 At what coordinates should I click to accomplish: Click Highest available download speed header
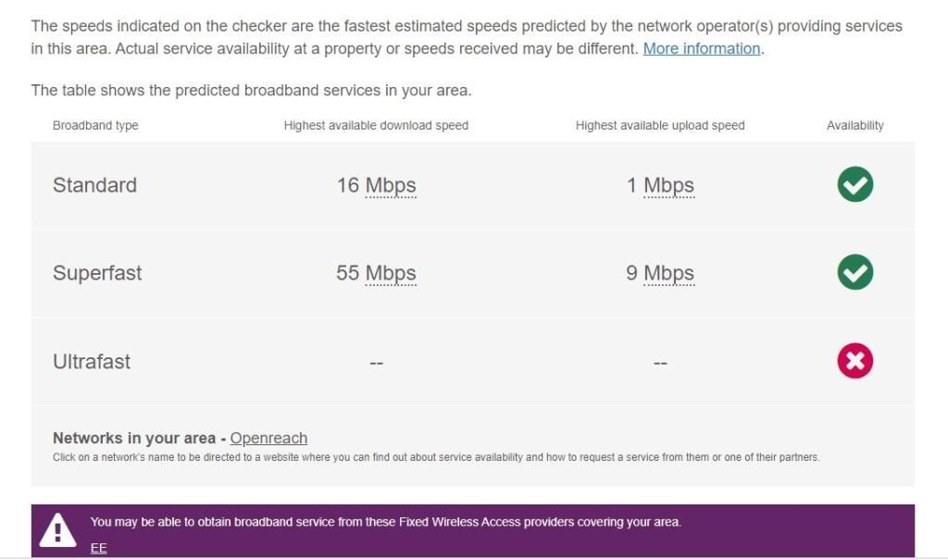pyautogui.click(x=376, y=125)
